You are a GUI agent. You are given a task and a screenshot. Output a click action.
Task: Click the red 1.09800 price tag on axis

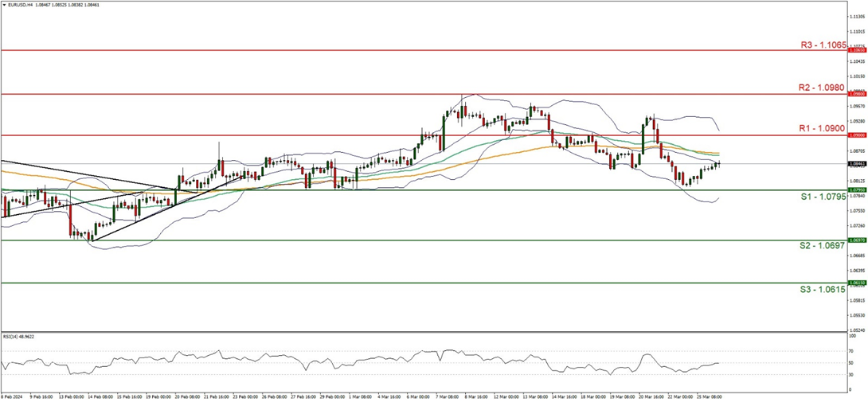click(x=857, y=93)
